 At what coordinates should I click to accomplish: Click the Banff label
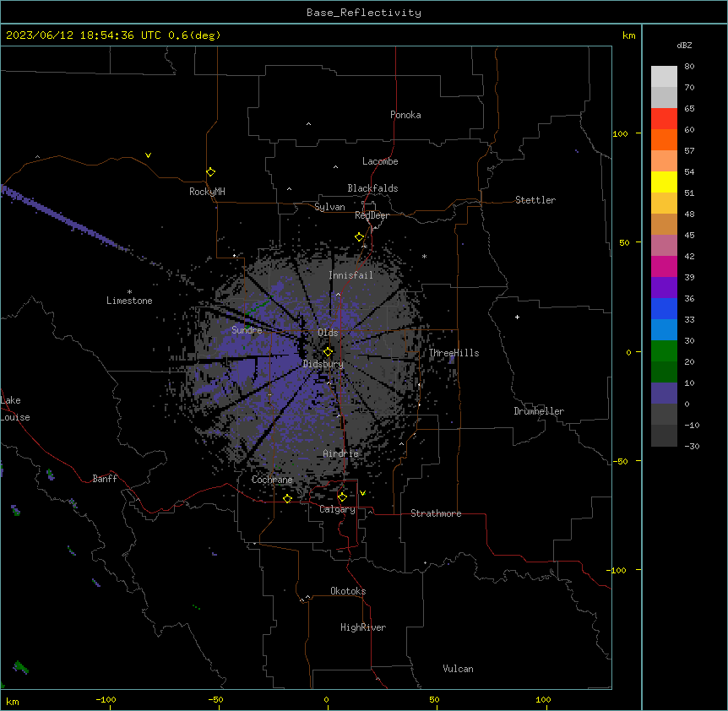[x=105, y=479]
